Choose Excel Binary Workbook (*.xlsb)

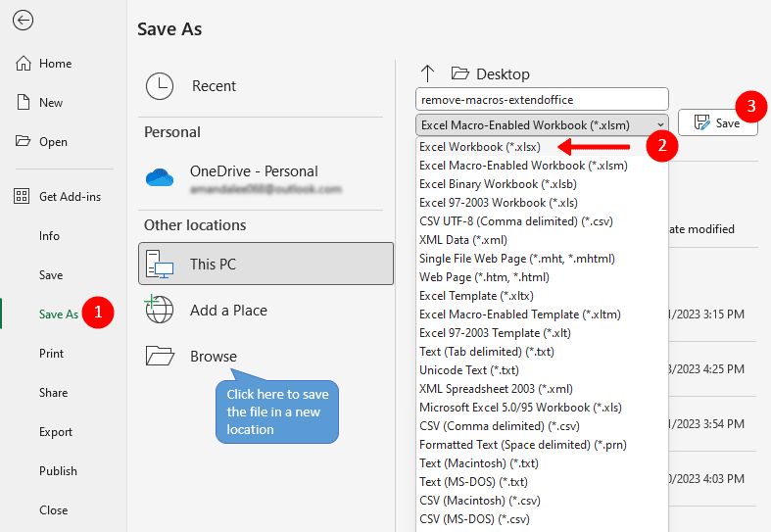[542, 184]
